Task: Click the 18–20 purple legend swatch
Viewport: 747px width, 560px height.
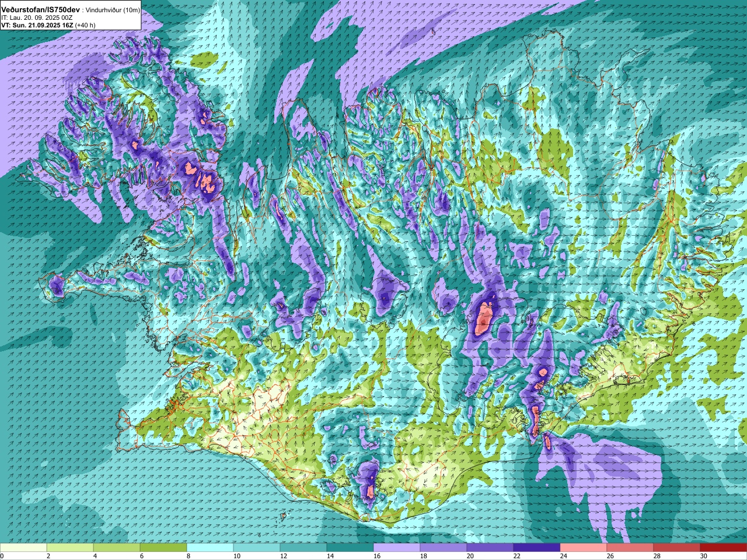Action: pos(444,548)
